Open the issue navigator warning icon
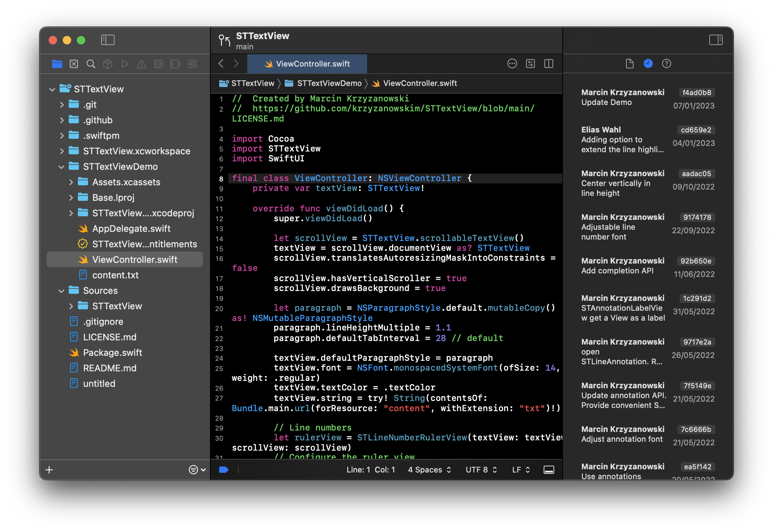Image resolution: width=773 pixels, height=532 pixels. 142,64
